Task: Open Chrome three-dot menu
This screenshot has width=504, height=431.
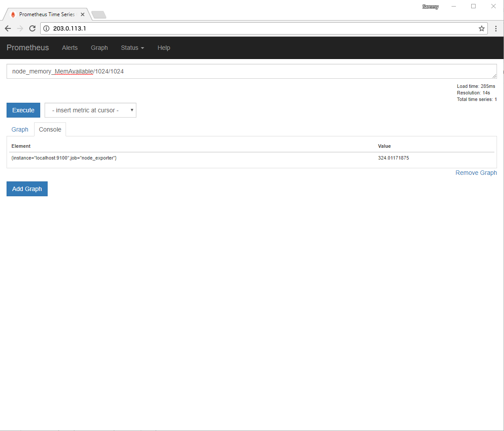Action: point(496,28)
